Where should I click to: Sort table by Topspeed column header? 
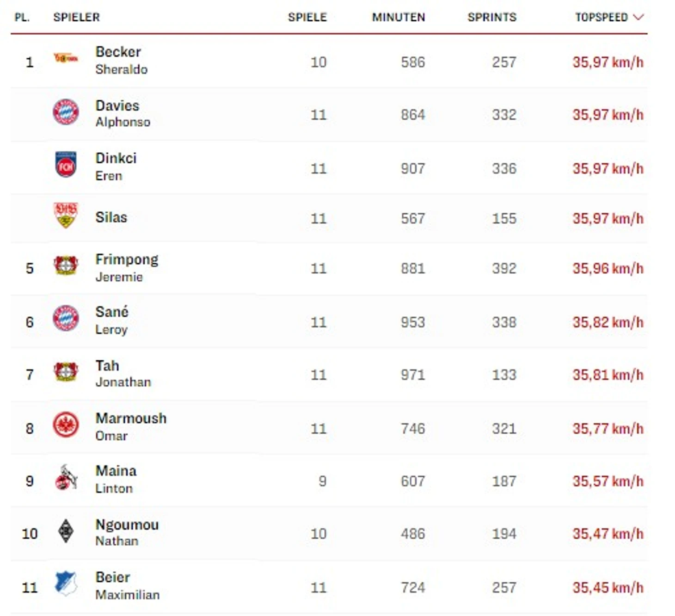coord(601,17)
